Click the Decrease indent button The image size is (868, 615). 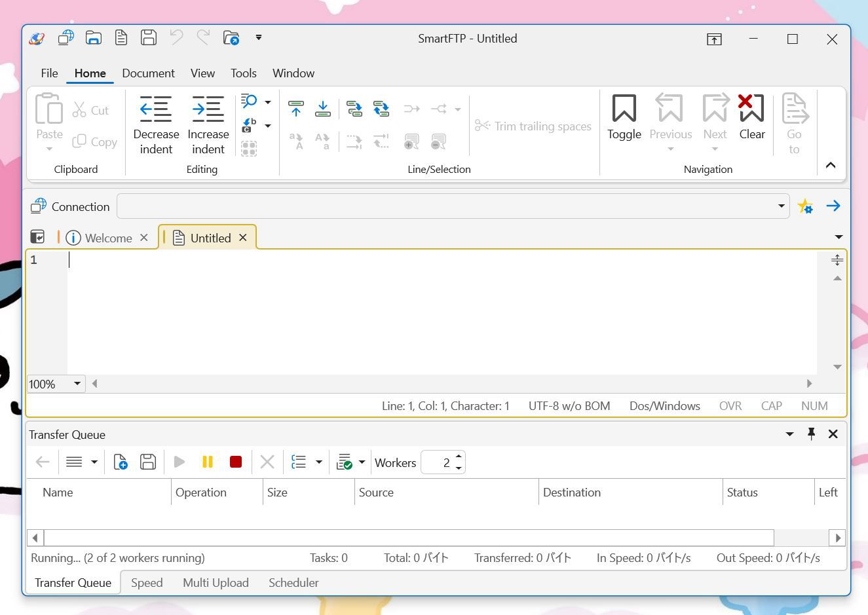coord(156,126)
